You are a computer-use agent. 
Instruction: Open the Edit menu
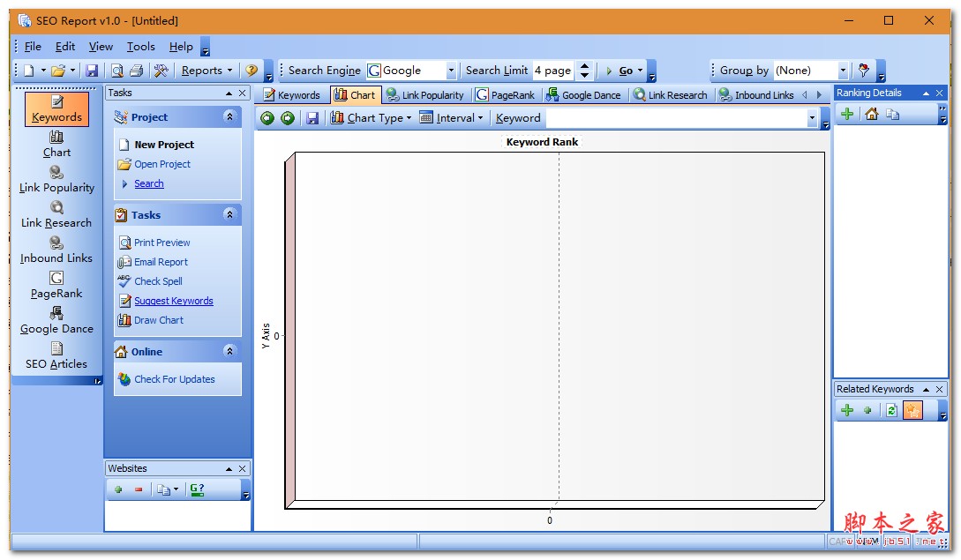(65, 47)
